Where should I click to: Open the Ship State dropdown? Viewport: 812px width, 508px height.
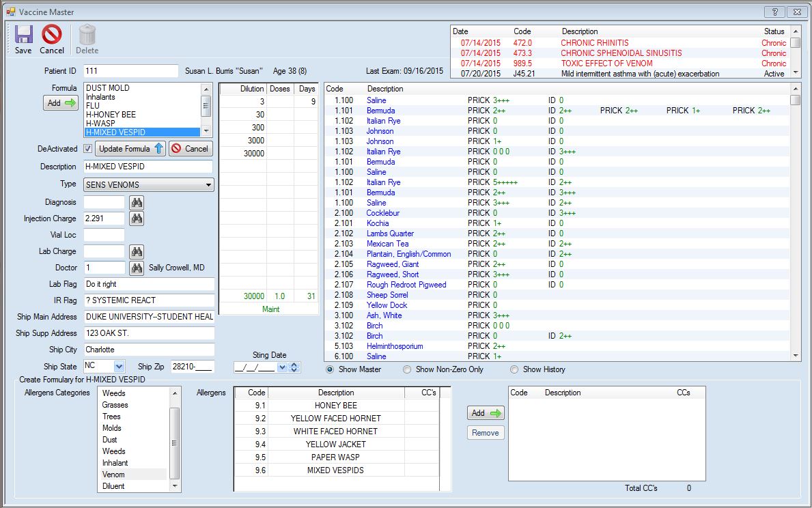[x=120, y=367]
